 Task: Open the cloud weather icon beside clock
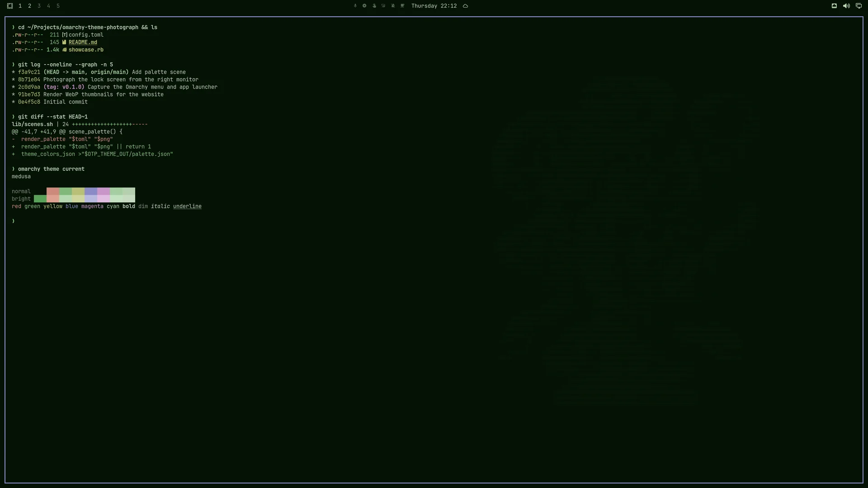tap(465, 6)
